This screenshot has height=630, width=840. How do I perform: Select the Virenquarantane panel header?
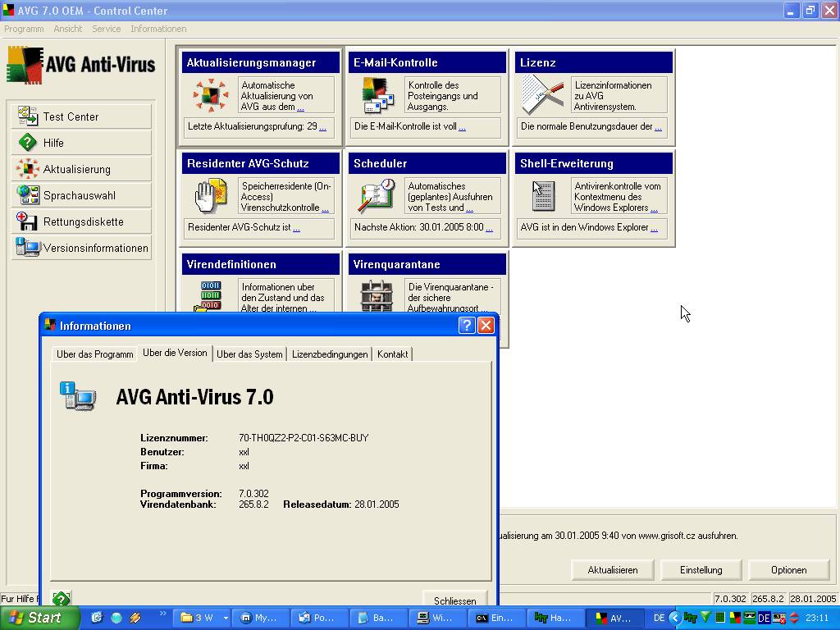[x=427, y=264]
